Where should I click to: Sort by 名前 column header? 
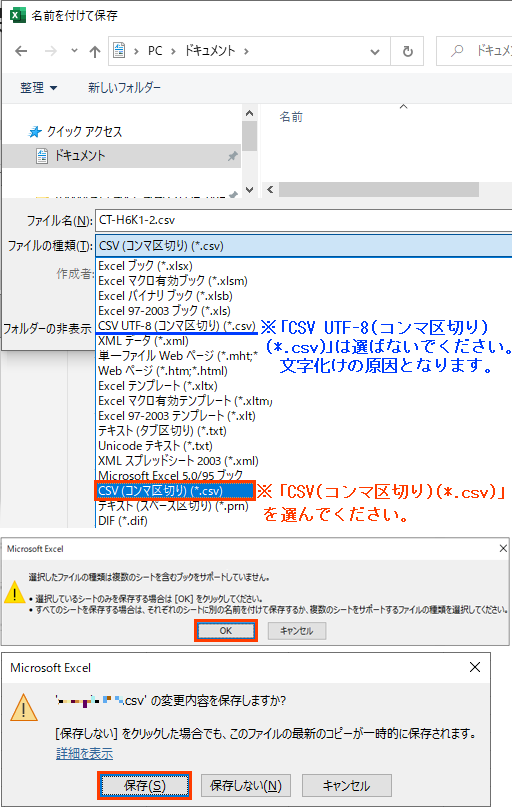(x=291, y=117)
